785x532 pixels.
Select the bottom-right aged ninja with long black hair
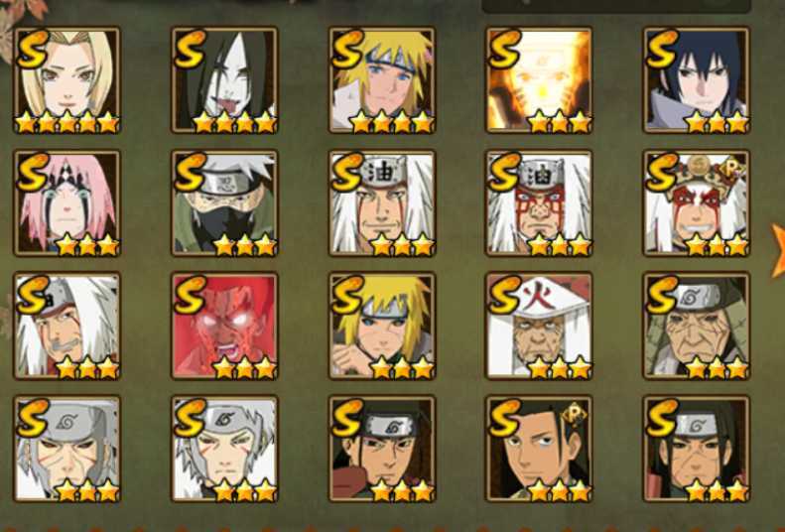(x=697, y=449)
